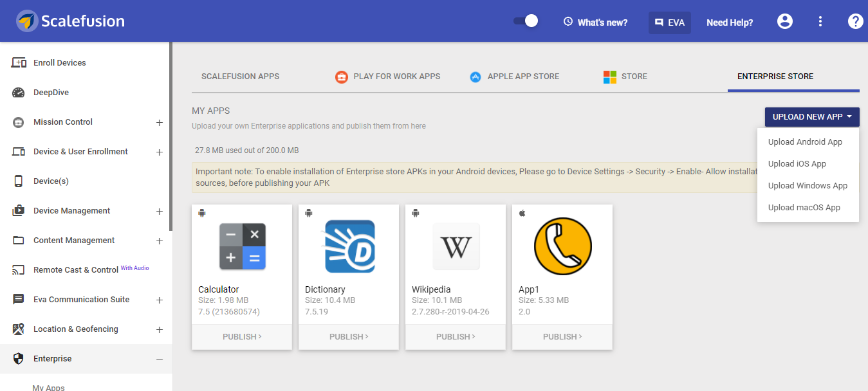Viewport: 868px width, 391px height.
Task: Click the Content Management folder icon
Action: [x=19, y=240]
